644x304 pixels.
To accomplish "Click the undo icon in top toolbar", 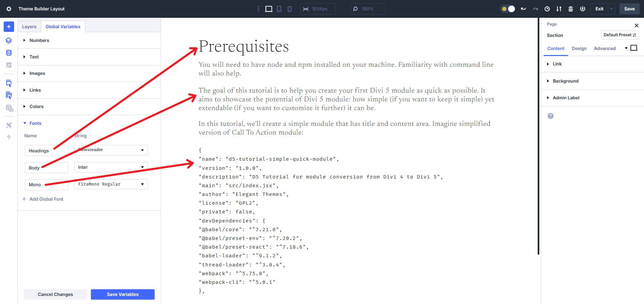I will coord(523,9).
